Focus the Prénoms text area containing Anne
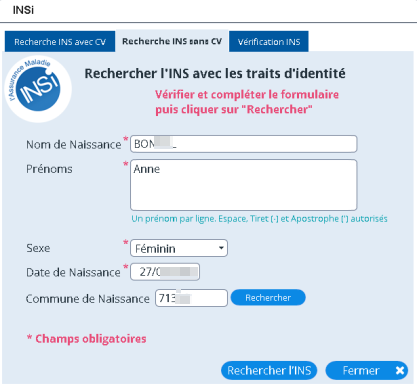417x386 pixels. pyautogui.click(x=244, y=185)
